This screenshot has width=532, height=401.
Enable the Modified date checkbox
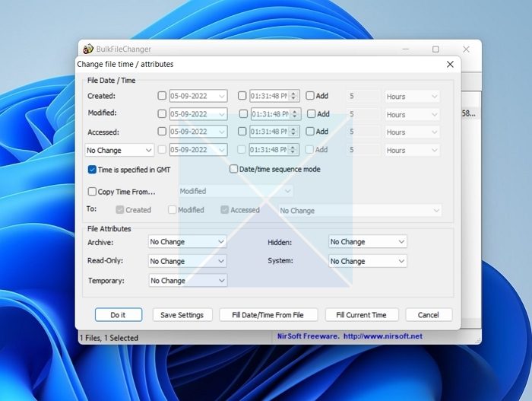[162, 113]
